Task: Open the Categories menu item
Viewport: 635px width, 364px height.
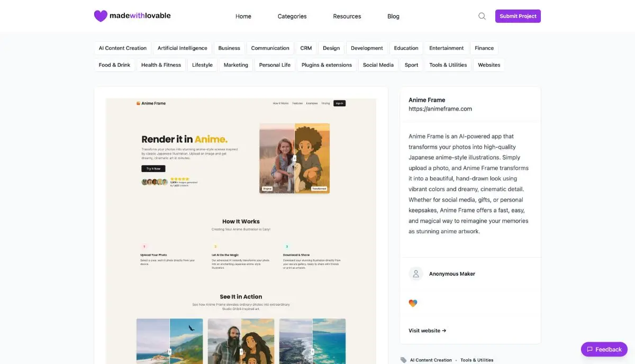Action: 292,16
